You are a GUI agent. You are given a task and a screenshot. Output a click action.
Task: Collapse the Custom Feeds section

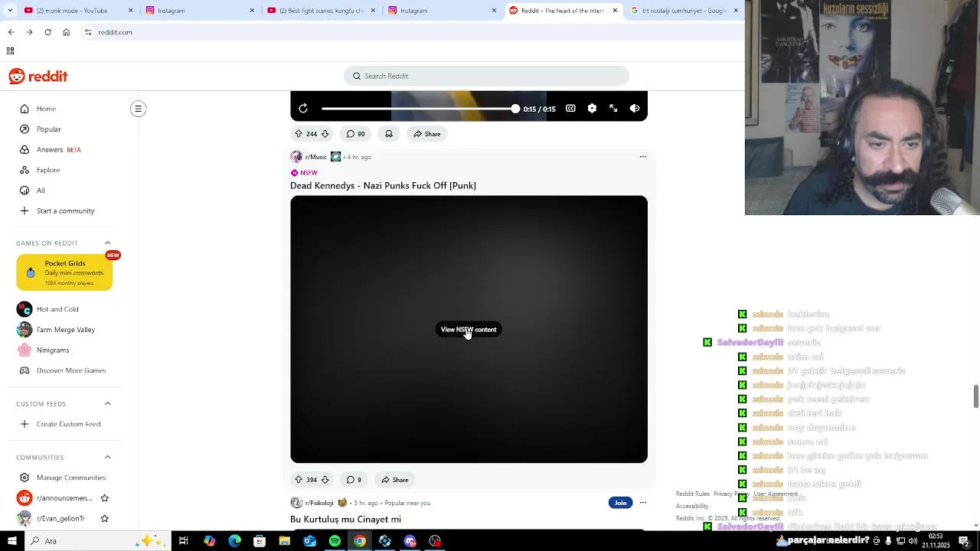pyautogui.click(x=107, y=403)
